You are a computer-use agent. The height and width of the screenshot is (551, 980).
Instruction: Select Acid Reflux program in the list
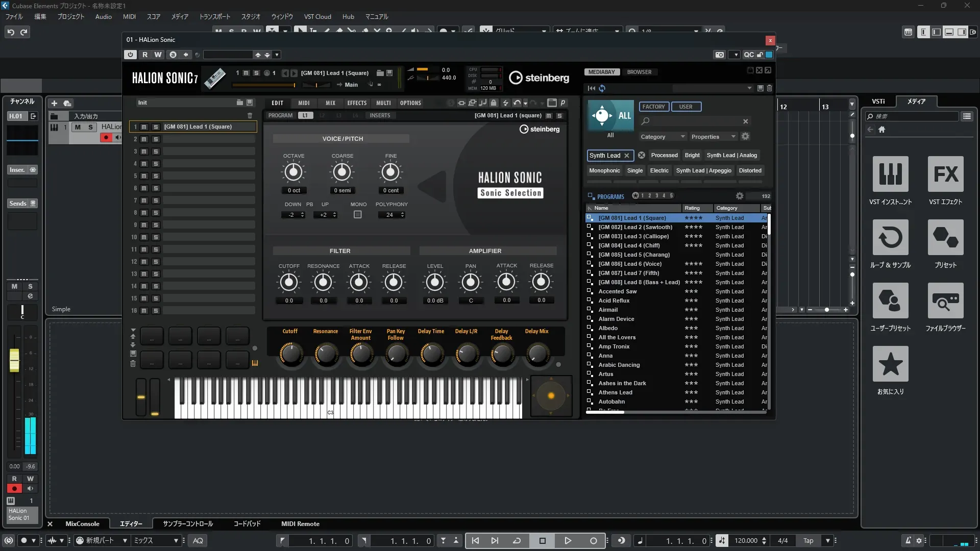point(614,301)
